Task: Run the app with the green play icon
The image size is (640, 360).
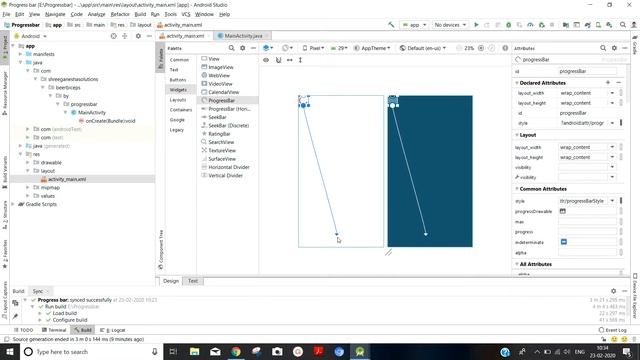Action: click(x=476, y=25)
